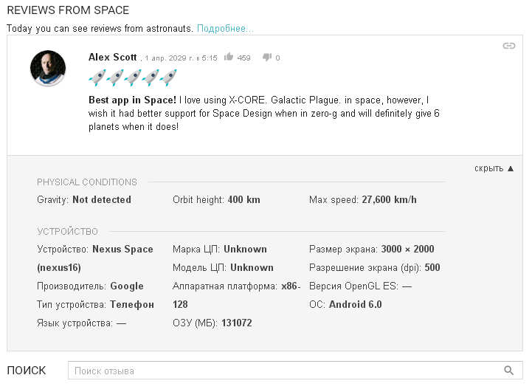
Task: Select the fourth rocket rating icon
Action: [x=151, y=78]
